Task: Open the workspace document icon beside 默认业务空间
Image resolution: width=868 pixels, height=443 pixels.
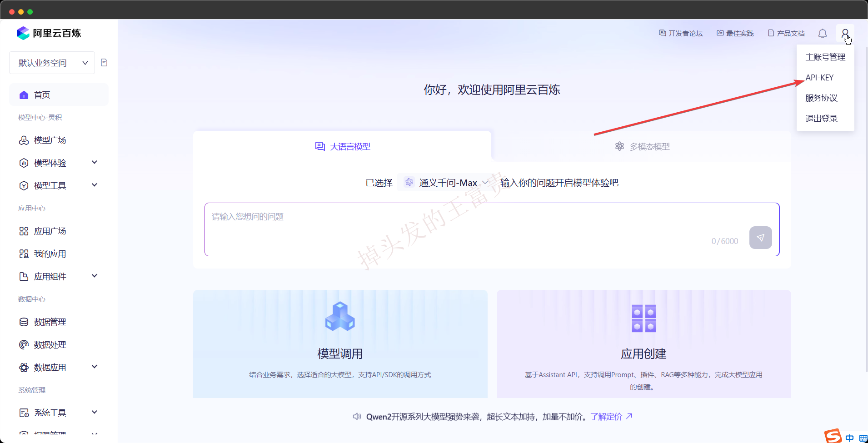Action: click(104, 63)
